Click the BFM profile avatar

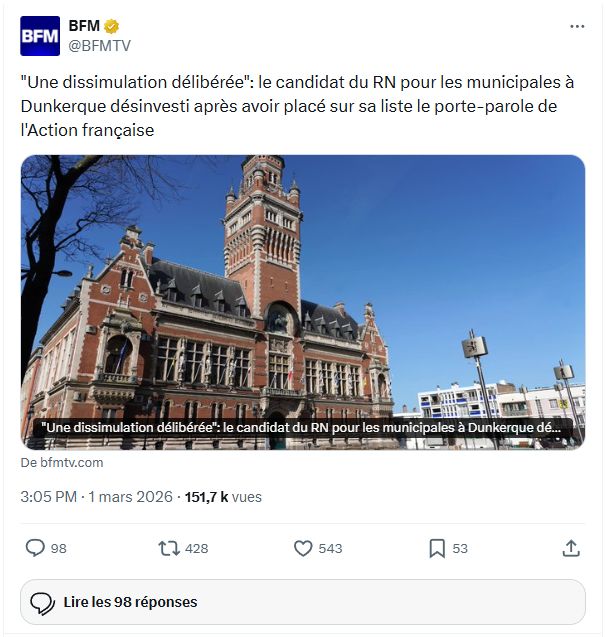click(40, 35)
